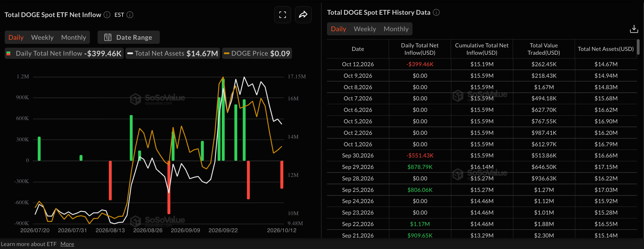This screenshot has width=644, height=249.
Task: Click the -$399.46K net inflow cell
Action: click(420, 64)
